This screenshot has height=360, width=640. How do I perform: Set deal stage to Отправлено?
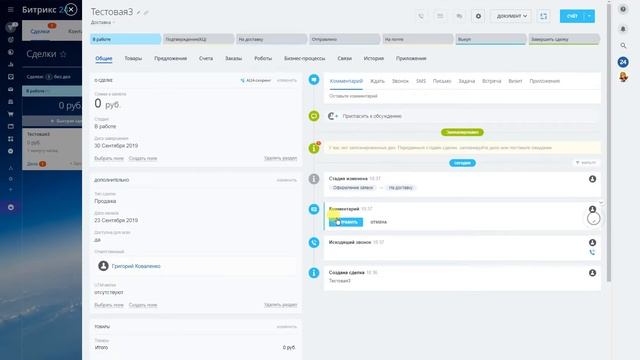pyautogui.click(x=344, y=39)
